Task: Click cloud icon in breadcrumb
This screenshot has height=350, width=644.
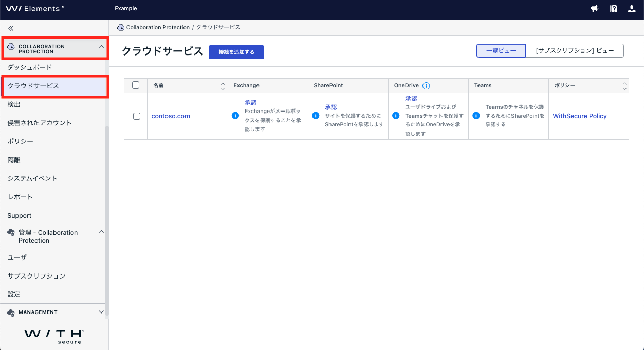Action: pyautogui.click(x=121, y=27)
